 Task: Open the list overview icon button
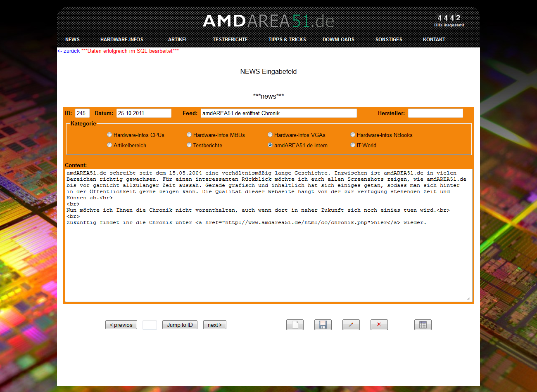[423, 325]
